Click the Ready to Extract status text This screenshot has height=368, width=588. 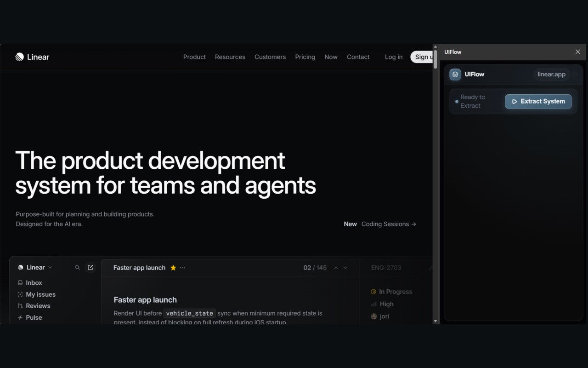coord(473,101)
